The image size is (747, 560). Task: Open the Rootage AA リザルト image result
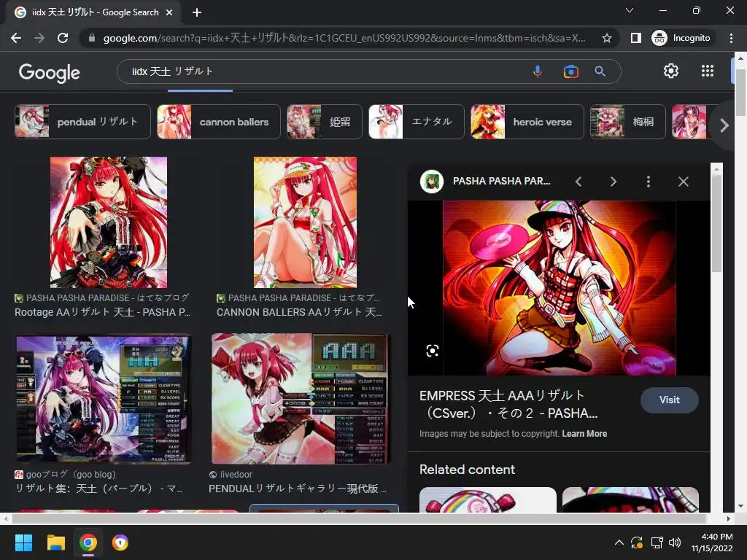coord(109,222)
